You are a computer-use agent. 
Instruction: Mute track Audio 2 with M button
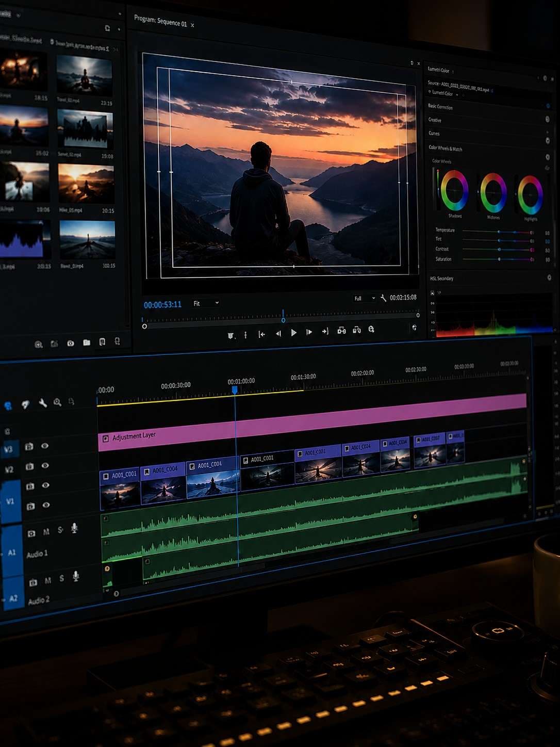48,580
